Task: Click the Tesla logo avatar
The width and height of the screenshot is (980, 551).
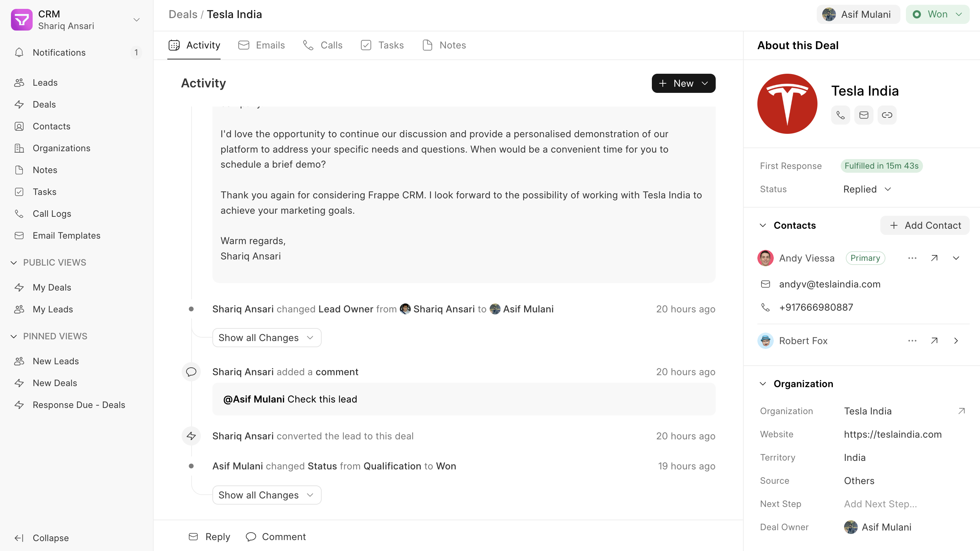Action: (x=787, y=103)
